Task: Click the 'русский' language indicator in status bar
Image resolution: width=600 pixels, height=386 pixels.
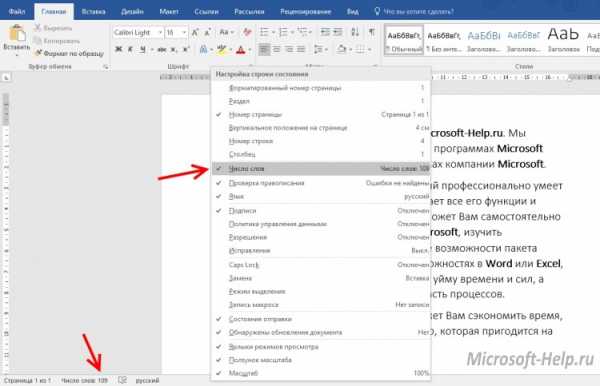Action: tap(147, 380)
